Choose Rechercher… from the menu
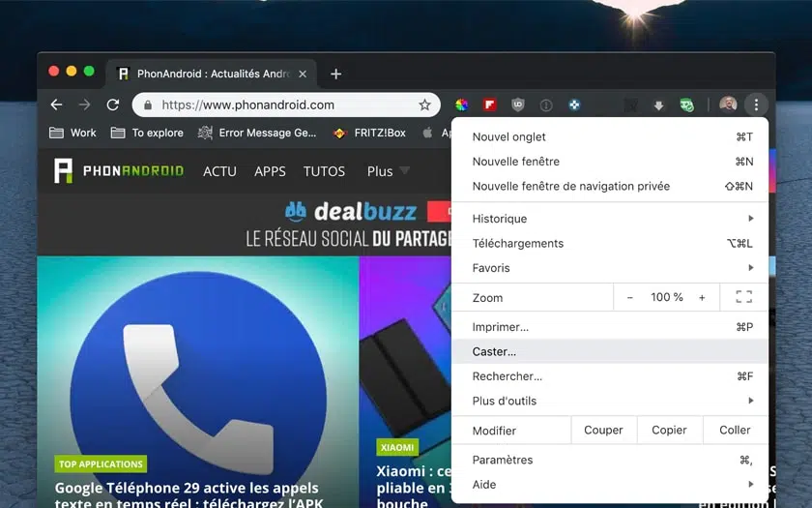812x508 pixels. tap(610, 376)
